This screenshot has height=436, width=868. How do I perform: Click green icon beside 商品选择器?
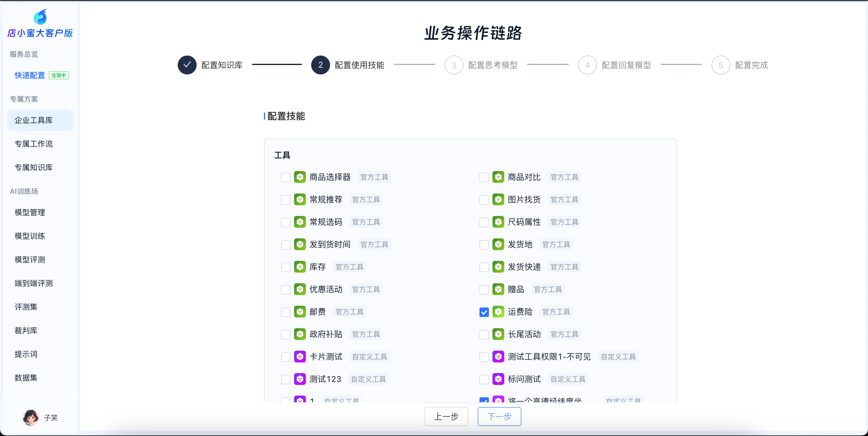(x=300, y=177)
